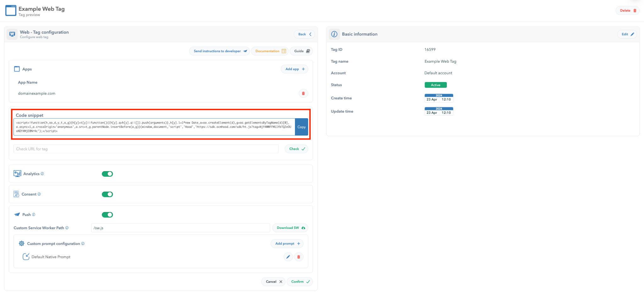Toggle the Consent switch
Image resolution: width=644 pixels, height=294 pixels.
coord(107,194)
